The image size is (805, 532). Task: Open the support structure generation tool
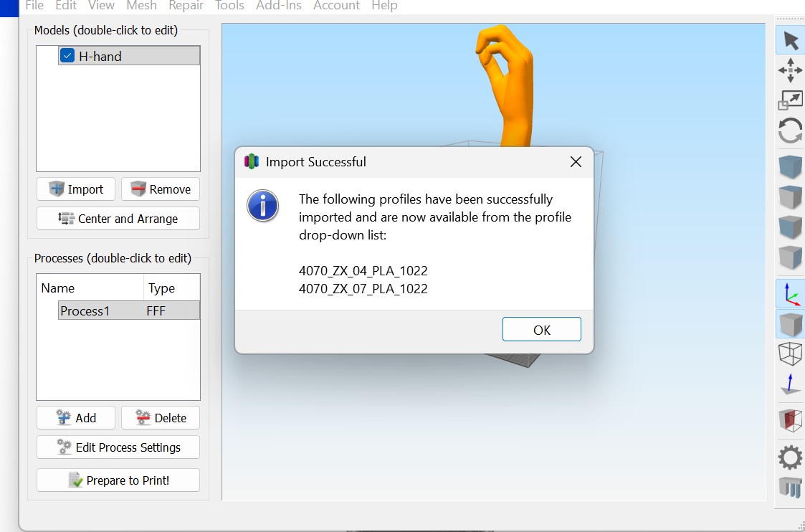pyautogui.click(x=790, y=487)
